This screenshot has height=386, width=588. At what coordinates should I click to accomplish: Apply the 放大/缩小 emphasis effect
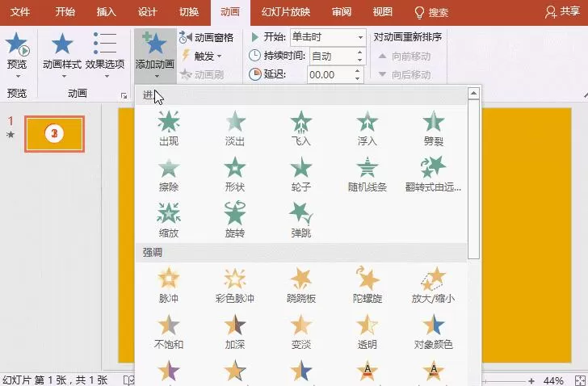pyautogui.click(x=433, y=286)
